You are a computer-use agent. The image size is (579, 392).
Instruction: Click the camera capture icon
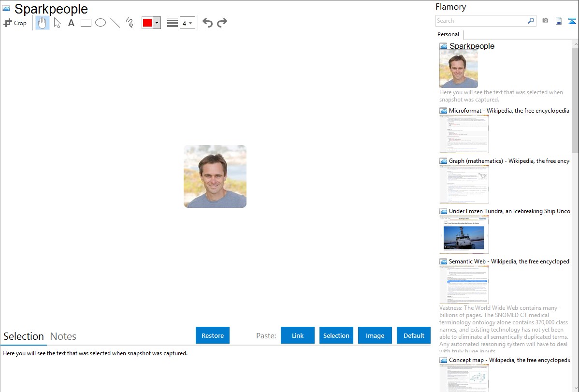click(x=545, y=21)
